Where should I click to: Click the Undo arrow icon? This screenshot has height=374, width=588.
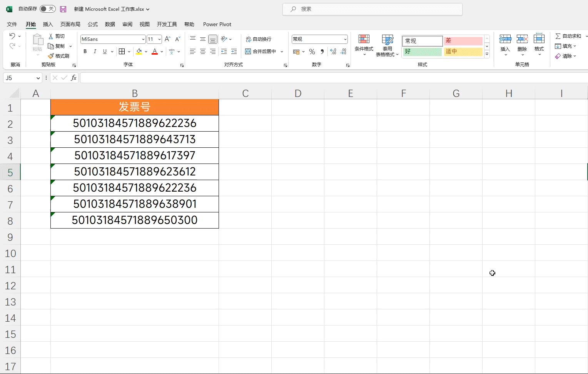click(x=12, y=36)
